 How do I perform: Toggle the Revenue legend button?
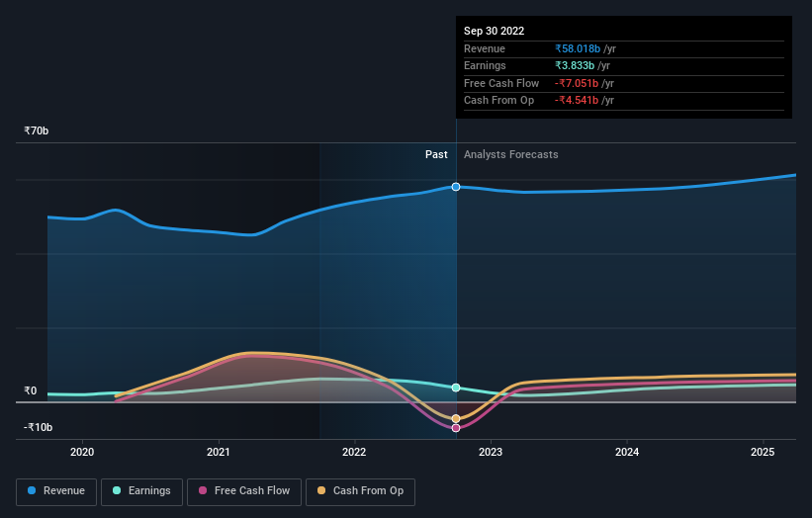[x=56, y=491]
